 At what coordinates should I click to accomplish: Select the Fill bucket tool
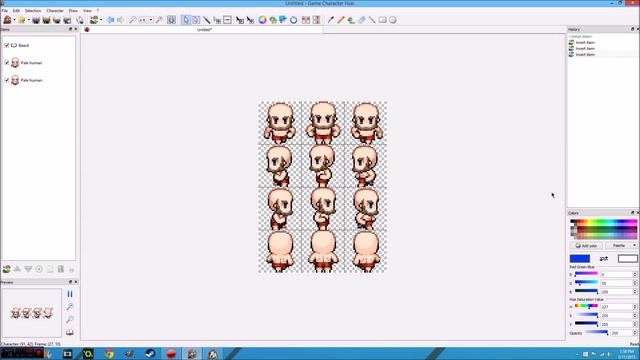[351, 20]
